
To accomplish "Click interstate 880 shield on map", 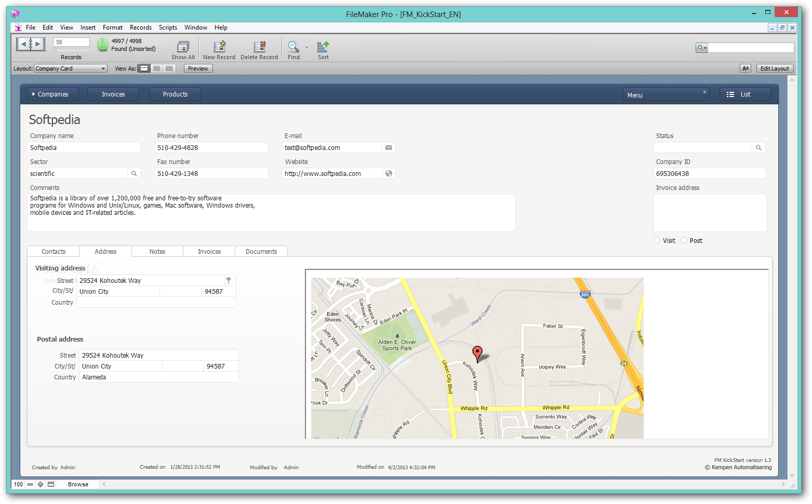I will click(585, 295).
